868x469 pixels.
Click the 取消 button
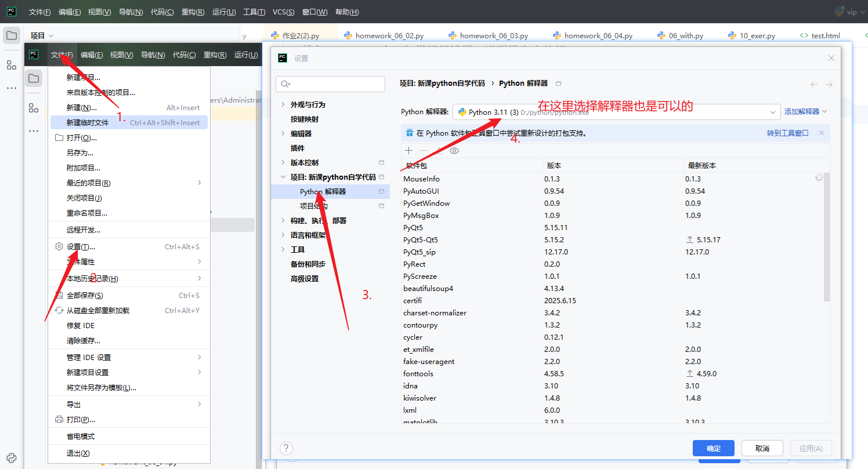(x=762, y=448)
